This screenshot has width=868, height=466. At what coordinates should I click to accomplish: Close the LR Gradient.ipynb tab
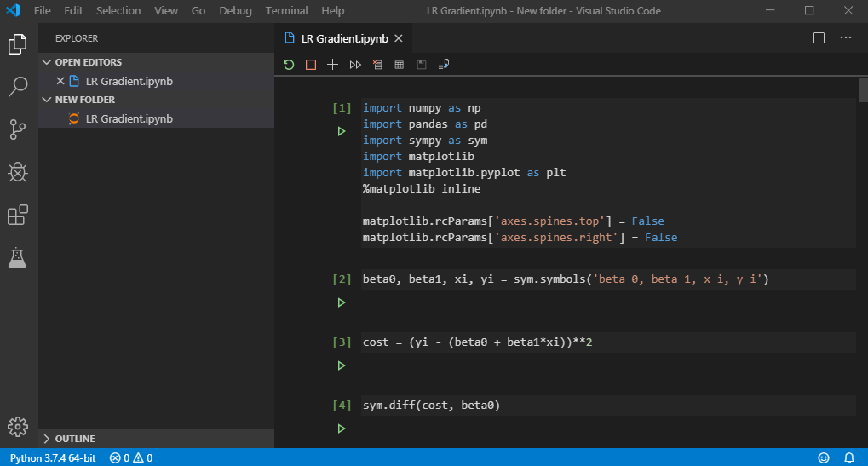398,38
